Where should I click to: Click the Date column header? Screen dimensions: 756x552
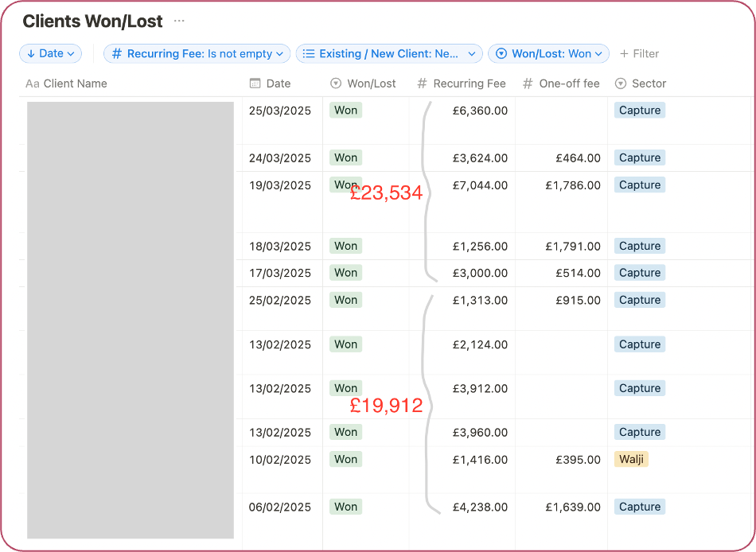point(270,84)
